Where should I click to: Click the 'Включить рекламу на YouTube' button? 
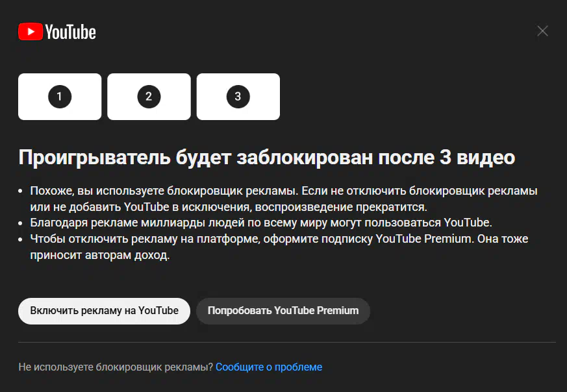(x=104, y=311)
